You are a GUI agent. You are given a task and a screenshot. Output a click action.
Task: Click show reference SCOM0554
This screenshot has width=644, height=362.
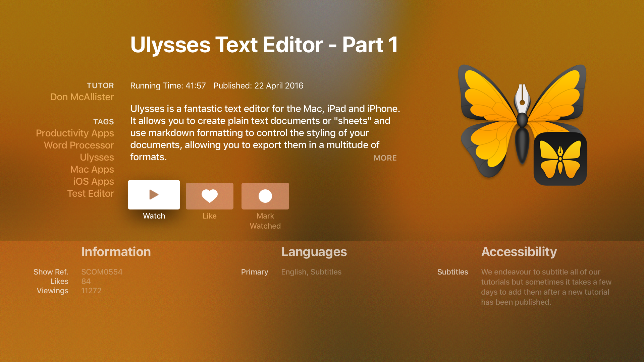tap(102, 272)
